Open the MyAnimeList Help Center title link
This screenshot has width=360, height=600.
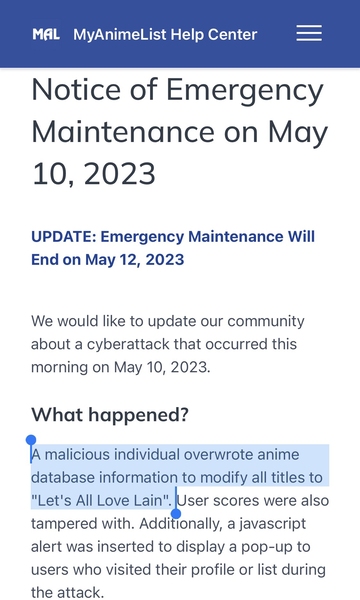(x=165, y=34)
